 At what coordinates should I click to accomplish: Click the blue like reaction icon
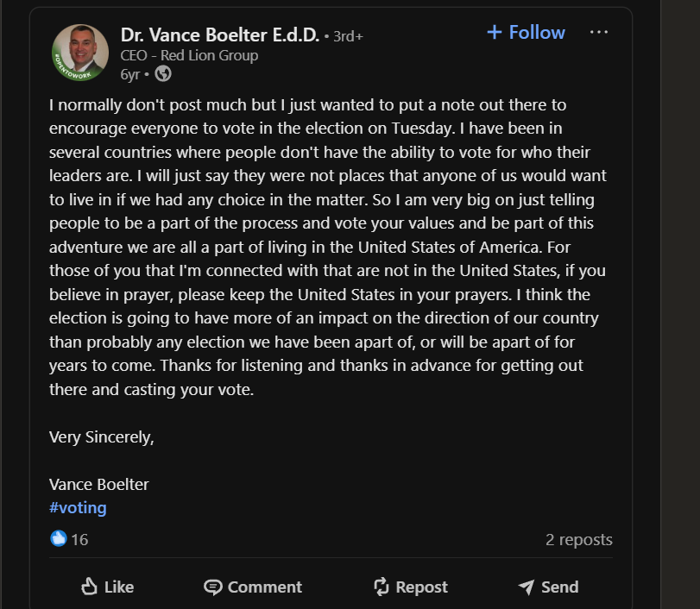59,539
